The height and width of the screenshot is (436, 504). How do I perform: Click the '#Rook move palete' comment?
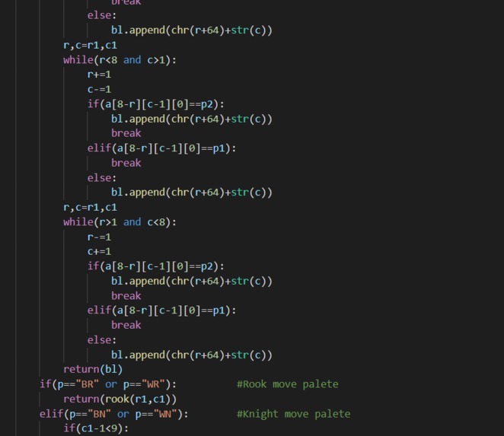pos(287,384)
